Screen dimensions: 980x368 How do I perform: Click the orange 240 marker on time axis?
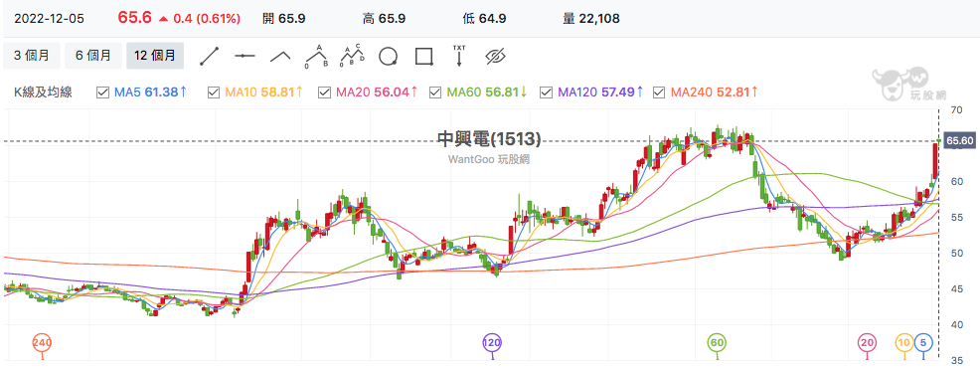pyautogui.click(x=42, y=343)
